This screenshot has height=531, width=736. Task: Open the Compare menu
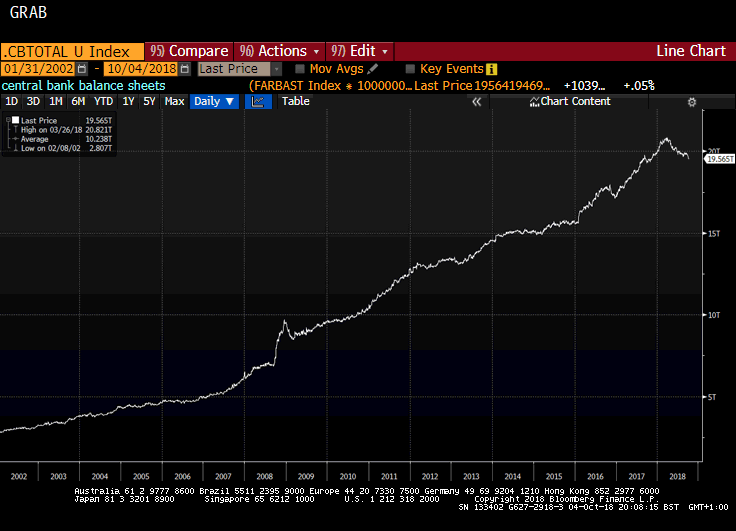(189, 51)
